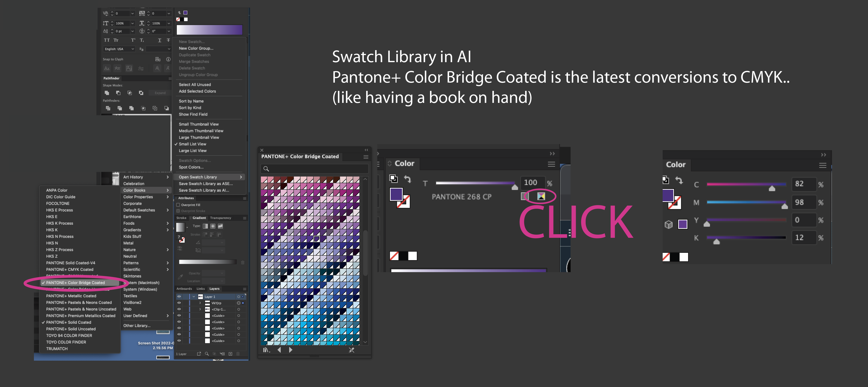Click the load previous swatch library arrow

279,350
